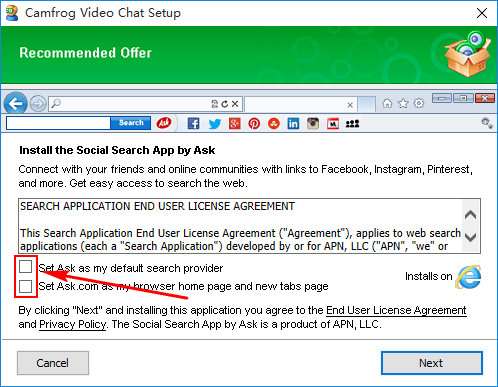Click the browser home icon
Image resolution: width=498 pixels, height=387 pixels.
[x=387, y=104]
